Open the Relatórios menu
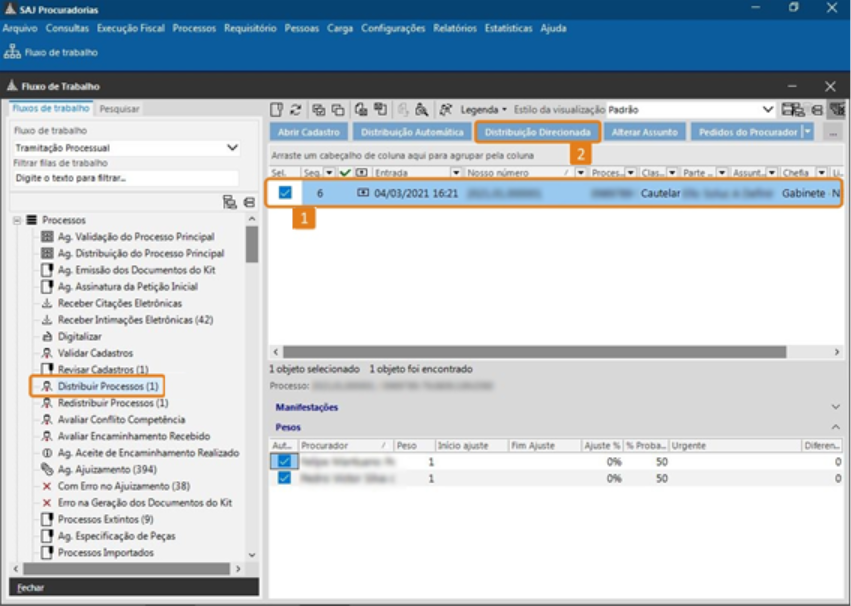The width and height of the screenshot is (851, 606). [455, 28]
